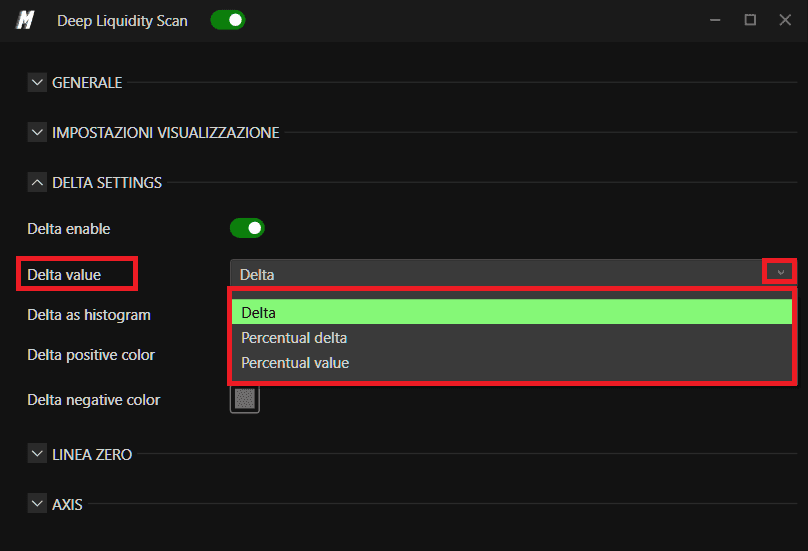Click the Deep Liquidity Scan title text

123,21
